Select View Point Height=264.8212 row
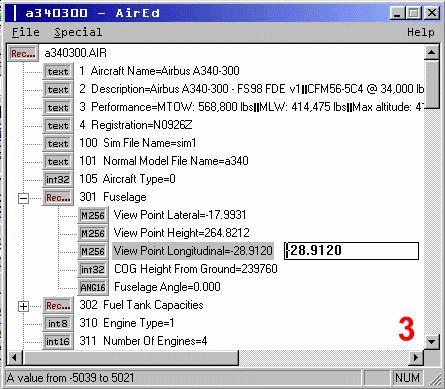This screenshot has height=389, width=445. 182,233
